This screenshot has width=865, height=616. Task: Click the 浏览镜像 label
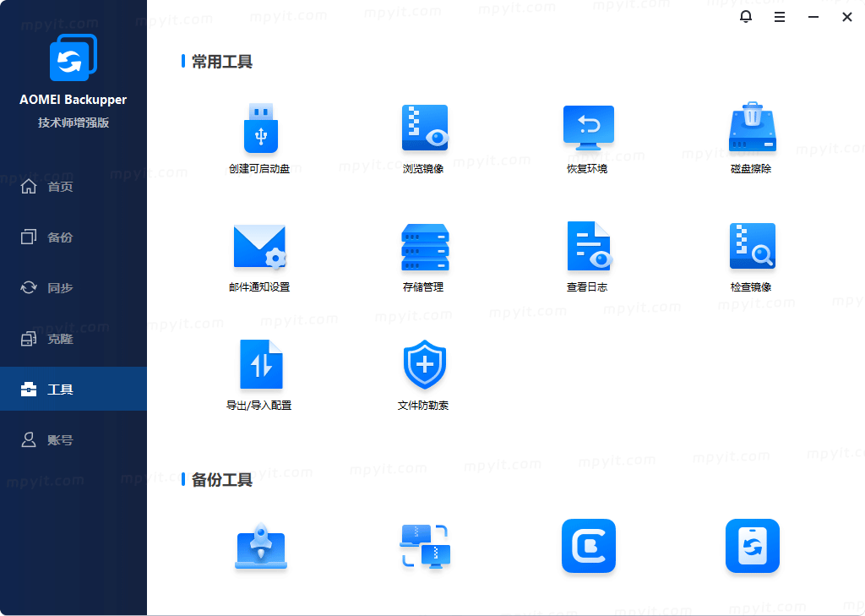pos(423,169)
